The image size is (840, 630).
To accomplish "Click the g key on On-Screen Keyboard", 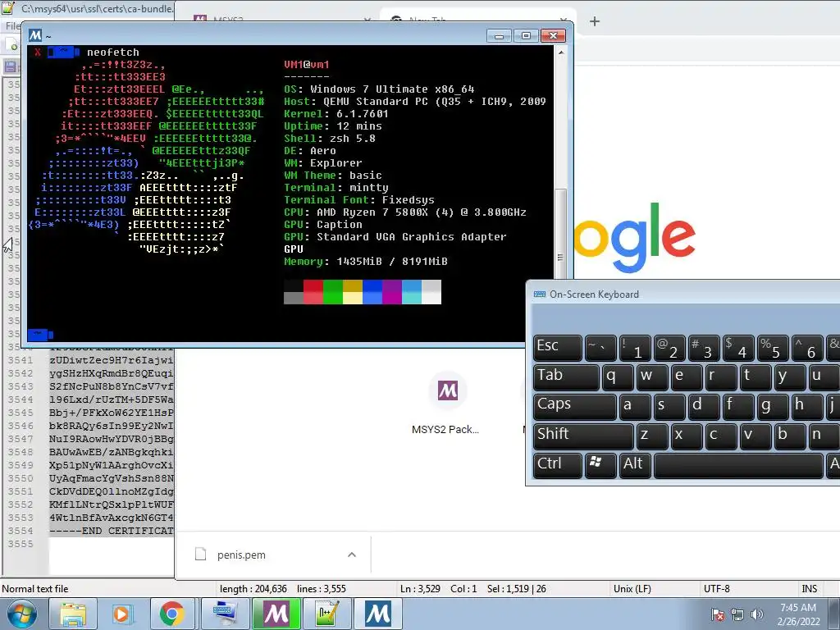I will pos(772,406).
